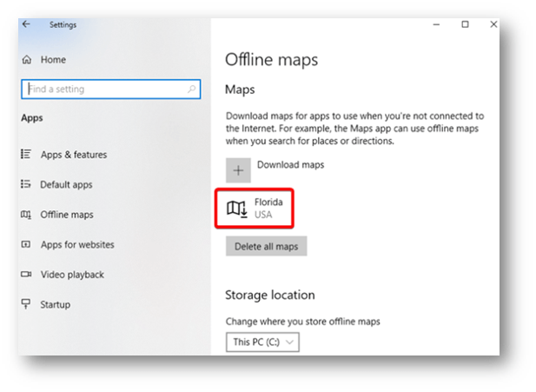Select the Florida map download icon
This screenshot has width=536, height=392.
[237, 209]
